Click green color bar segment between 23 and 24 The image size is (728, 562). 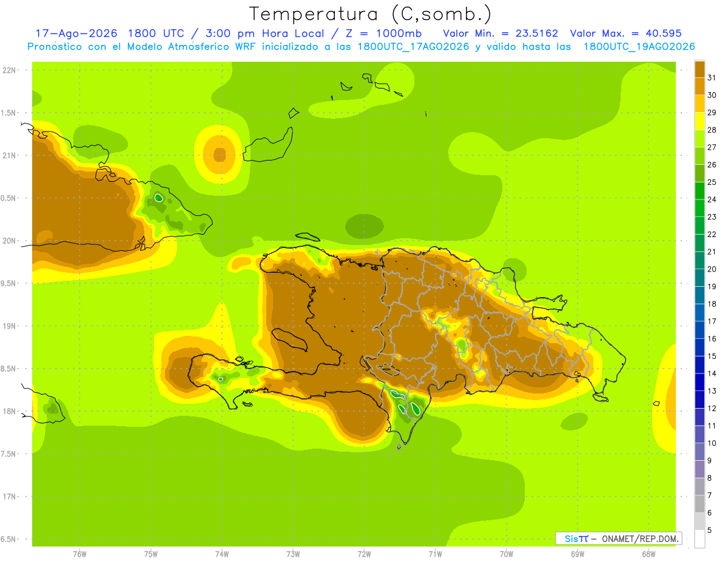(699, 208)
